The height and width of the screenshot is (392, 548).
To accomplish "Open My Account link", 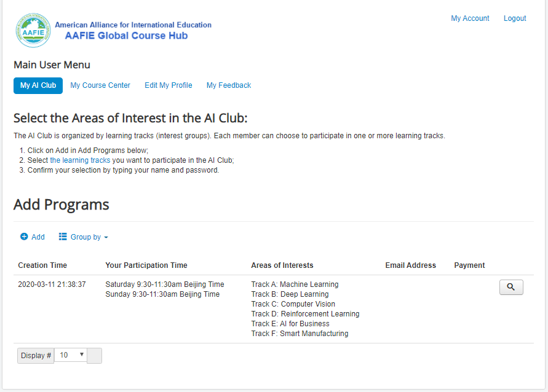I will pos(470,18).
